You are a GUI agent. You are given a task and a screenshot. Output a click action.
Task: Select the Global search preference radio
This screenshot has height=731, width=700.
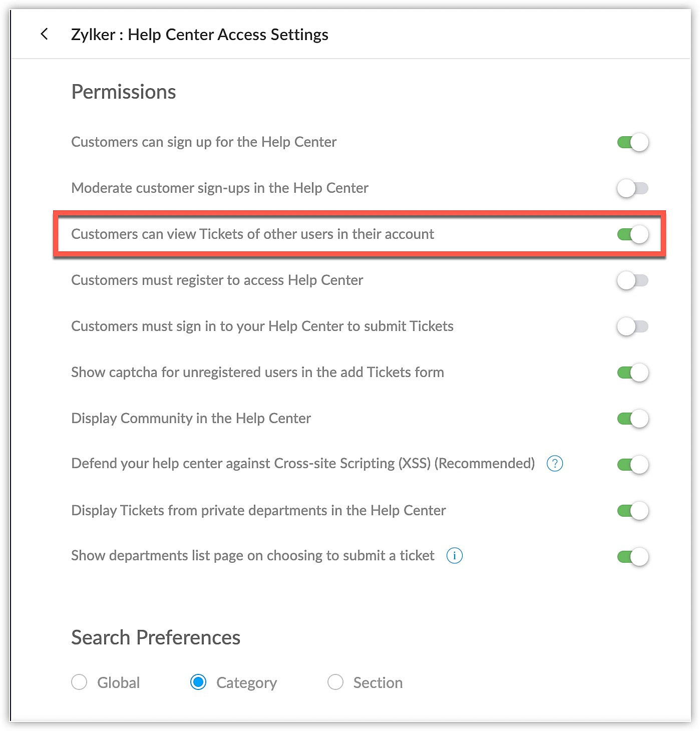tap(79, 682)
